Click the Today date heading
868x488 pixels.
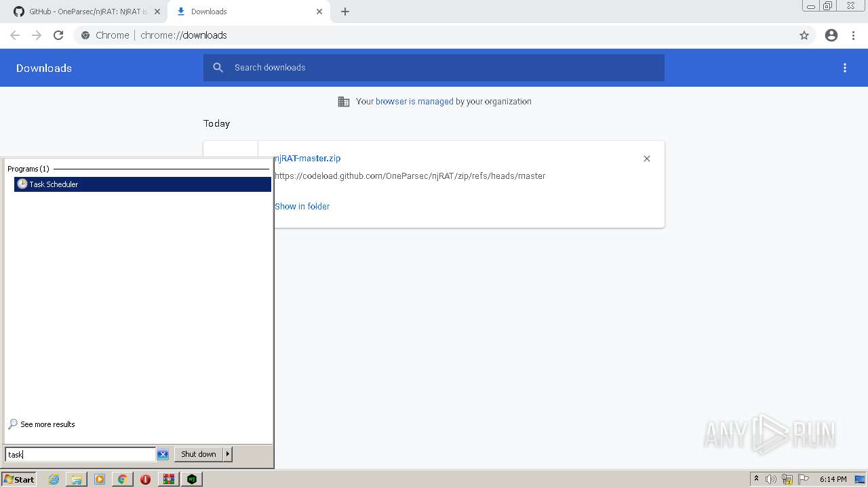pyautogui.click(x=217, y=124)
